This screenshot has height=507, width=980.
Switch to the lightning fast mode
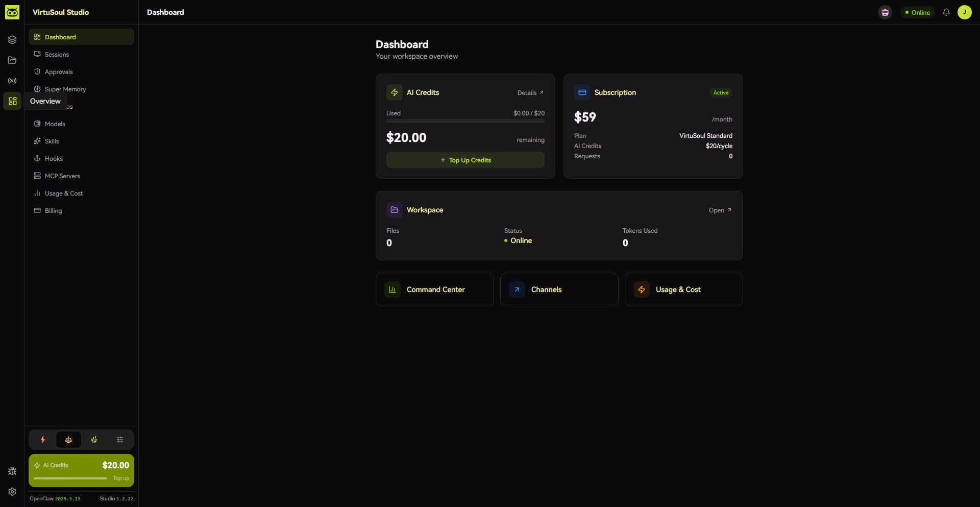[x=43, y=440]
